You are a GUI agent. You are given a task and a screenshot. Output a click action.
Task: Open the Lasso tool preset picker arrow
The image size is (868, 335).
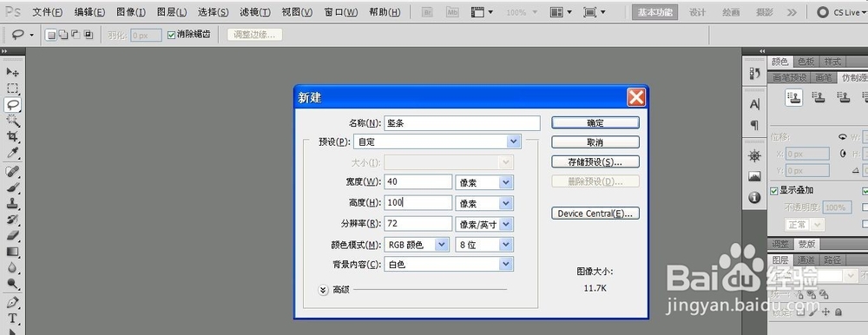pyautogui.click(x=31, y=35)
